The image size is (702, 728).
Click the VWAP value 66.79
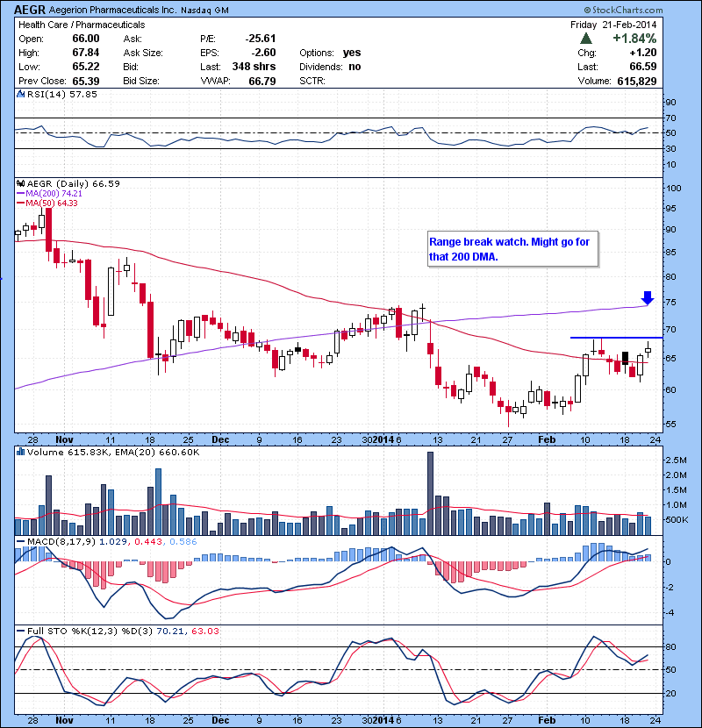click(x=262, y=82)
